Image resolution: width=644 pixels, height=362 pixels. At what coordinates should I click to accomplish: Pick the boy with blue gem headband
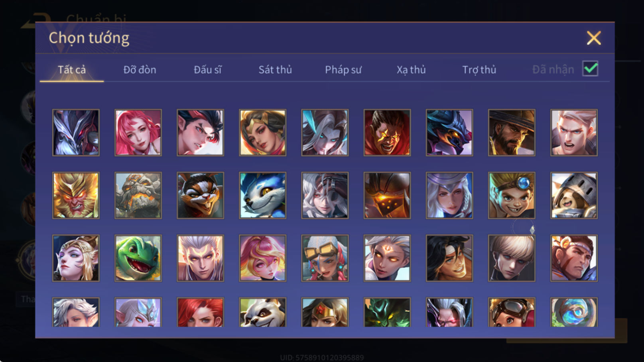(x=512, y=195)
